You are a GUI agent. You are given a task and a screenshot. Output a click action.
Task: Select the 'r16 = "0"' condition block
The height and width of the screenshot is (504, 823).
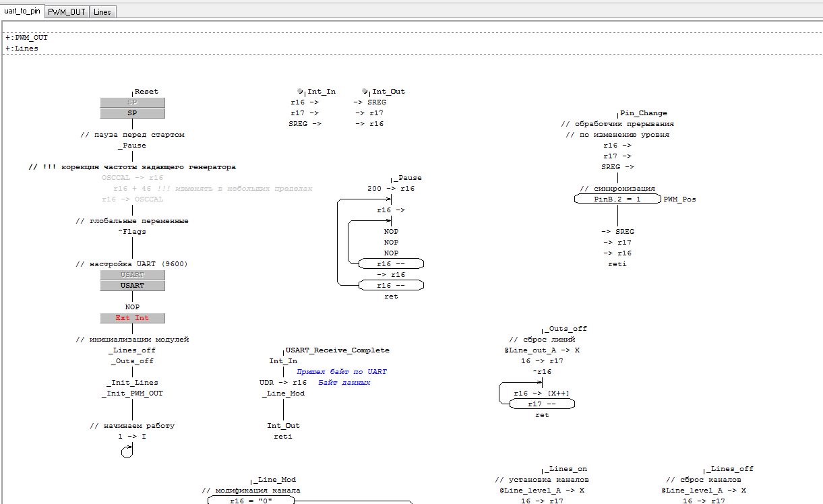click(251, 501)
